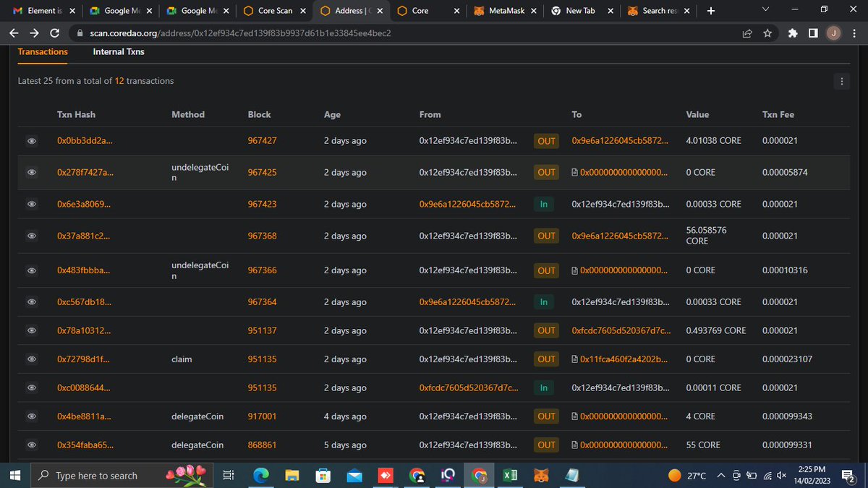
Task: Open MetaMask fox icon on taskbar
Action: pos(541,476)
